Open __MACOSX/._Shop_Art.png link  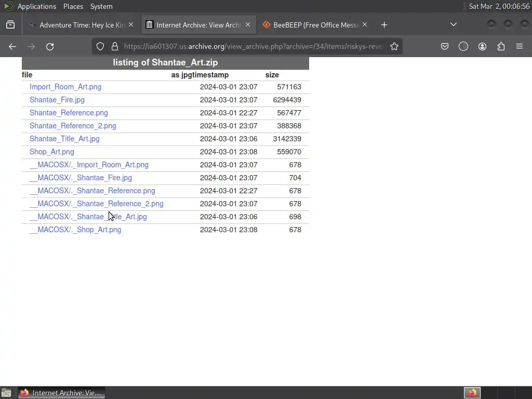pos(75,230)
